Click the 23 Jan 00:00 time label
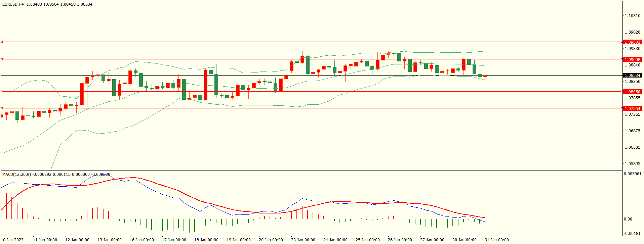This screenshot has width=644, height=244. (303, 240)
